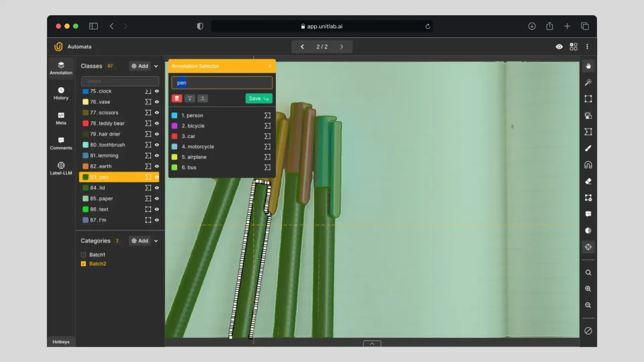Open the Label-LLM panel
The height and width of the screenshot is (362, 644).
point(61,168)
